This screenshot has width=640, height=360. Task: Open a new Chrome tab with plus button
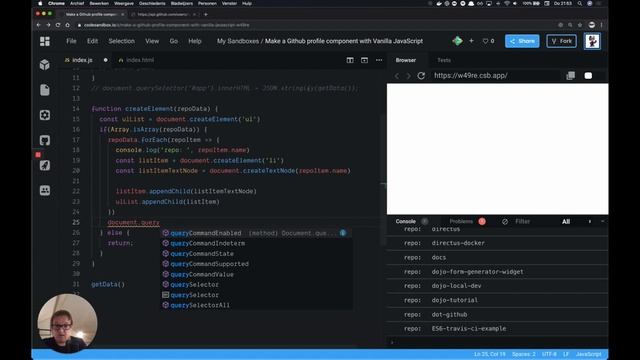tap(206, 14)
